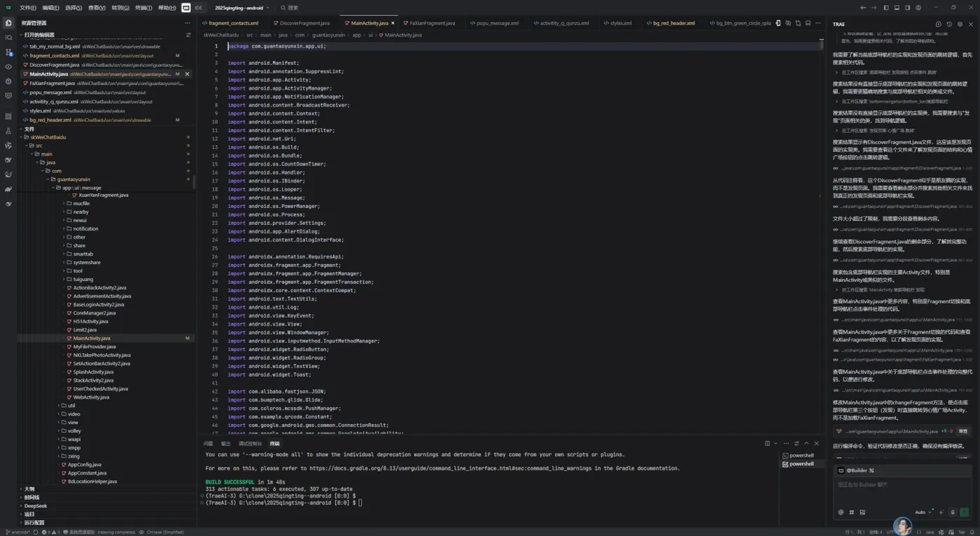Click the # reference icon in chat input
980x536 pixels.
(851, 512)
